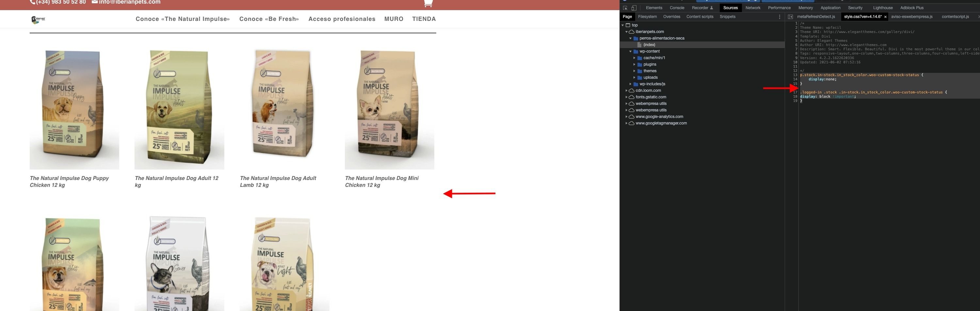Open The Natural Impulse Dog Mini Chicken 12 kg
The height and width of the screenshot is (311, 980).
381,182
